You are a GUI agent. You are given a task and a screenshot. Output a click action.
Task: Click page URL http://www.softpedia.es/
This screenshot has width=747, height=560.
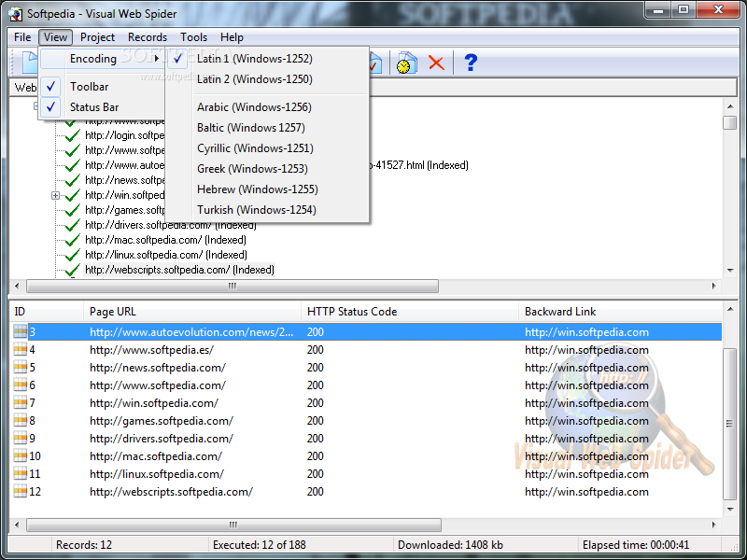(151, 349)
